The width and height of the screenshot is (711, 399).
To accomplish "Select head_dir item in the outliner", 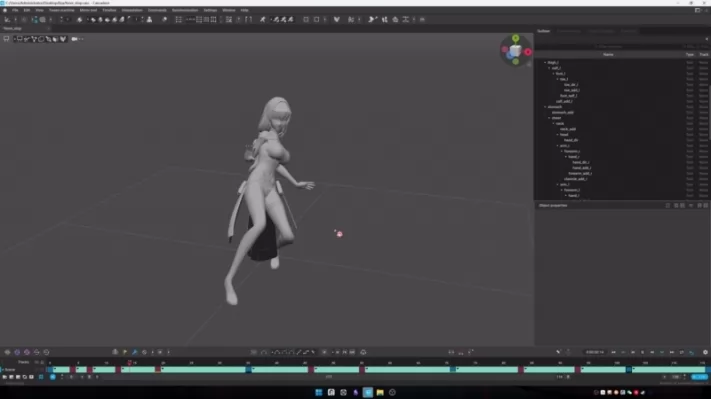I will 571,140.
